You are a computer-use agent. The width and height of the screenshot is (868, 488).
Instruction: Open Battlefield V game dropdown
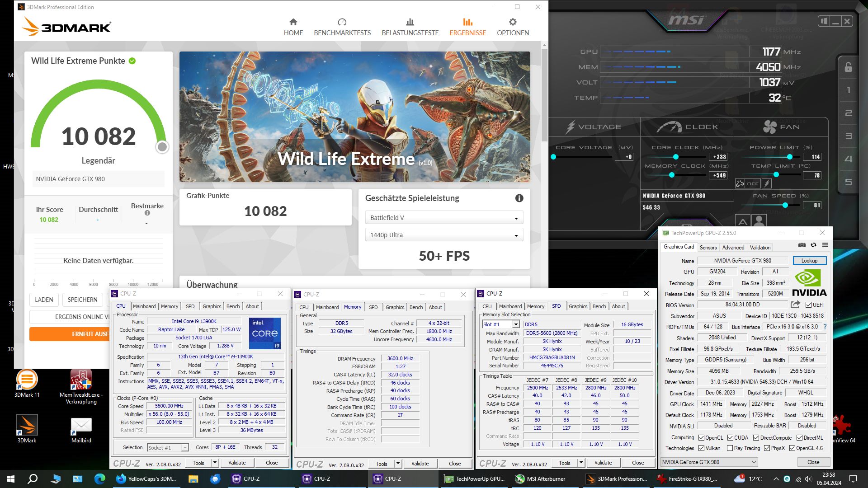point(444,218)
